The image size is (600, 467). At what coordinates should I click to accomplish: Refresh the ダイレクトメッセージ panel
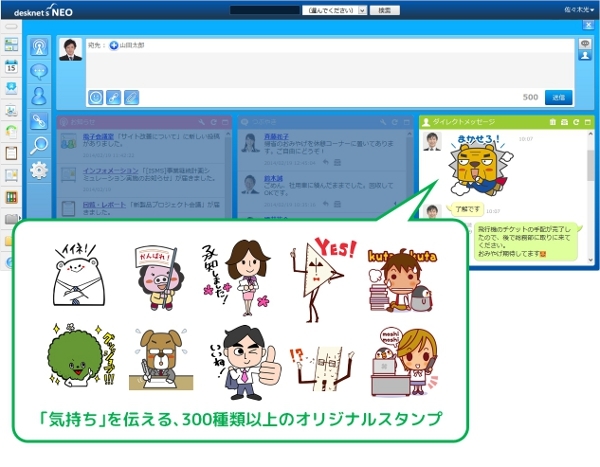point(576,122)
